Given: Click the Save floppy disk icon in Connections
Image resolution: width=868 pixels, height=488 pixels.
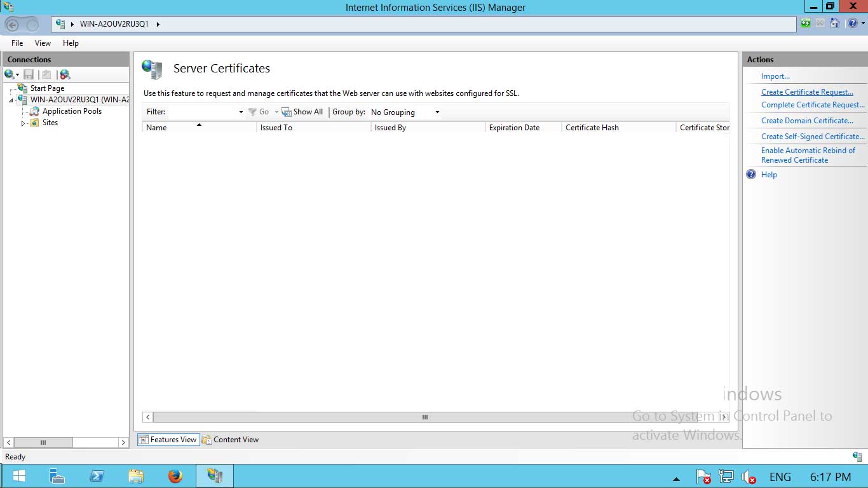Looking at the screenshot, I should point(29,74).
